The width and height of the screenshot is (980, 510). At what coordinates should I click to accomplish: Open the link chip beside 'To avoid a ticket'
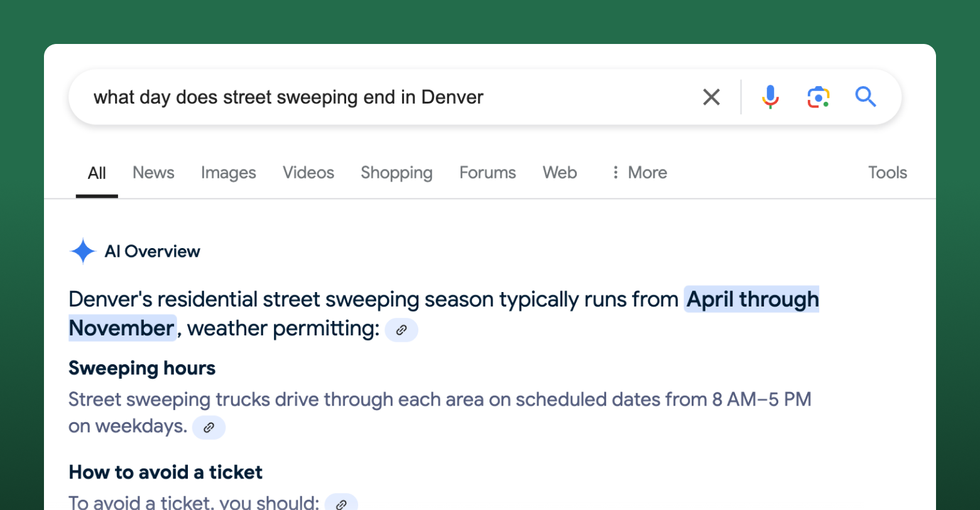coord(341,502)
